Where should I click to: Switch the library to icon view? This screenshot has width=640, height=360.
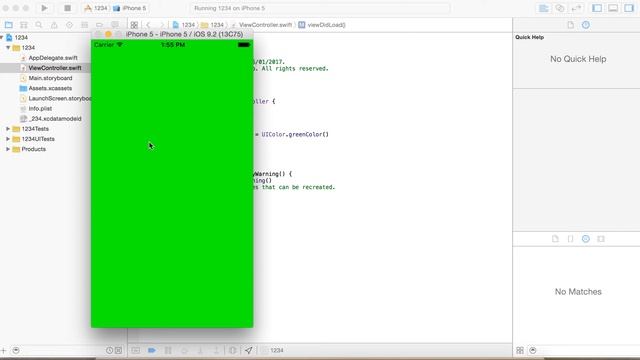[x=520, y=350]
